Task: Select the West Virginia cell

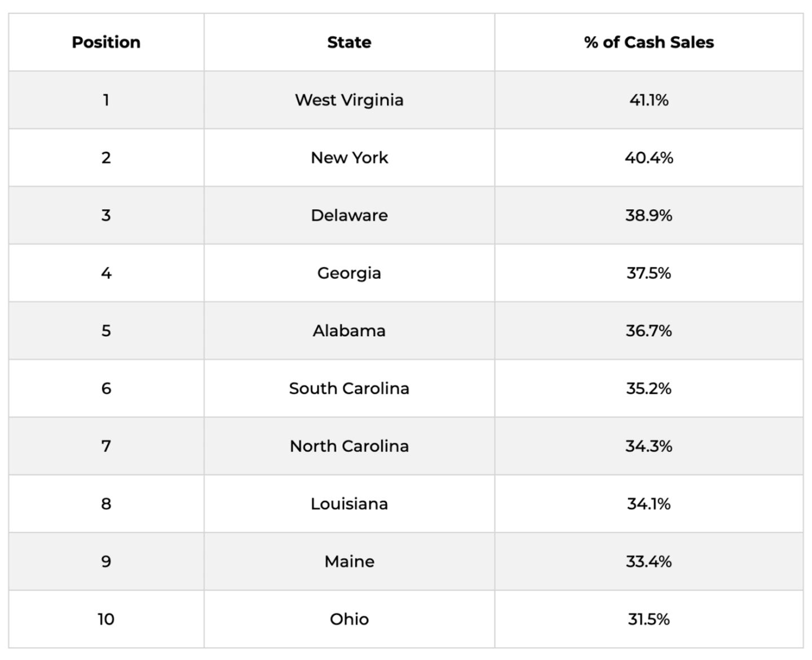Action: tap(349, 100)
